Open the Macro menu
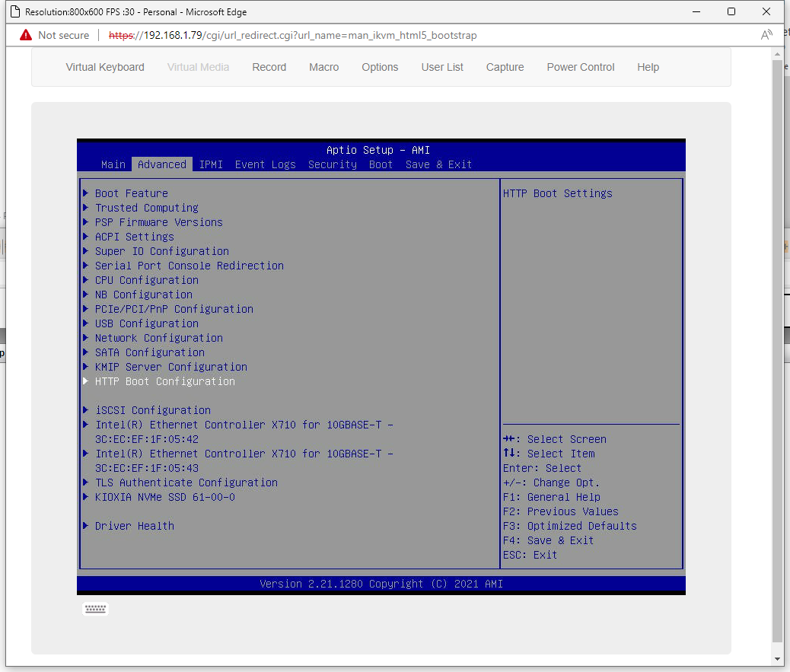This screenshot has width=790, height=672. 324,67
